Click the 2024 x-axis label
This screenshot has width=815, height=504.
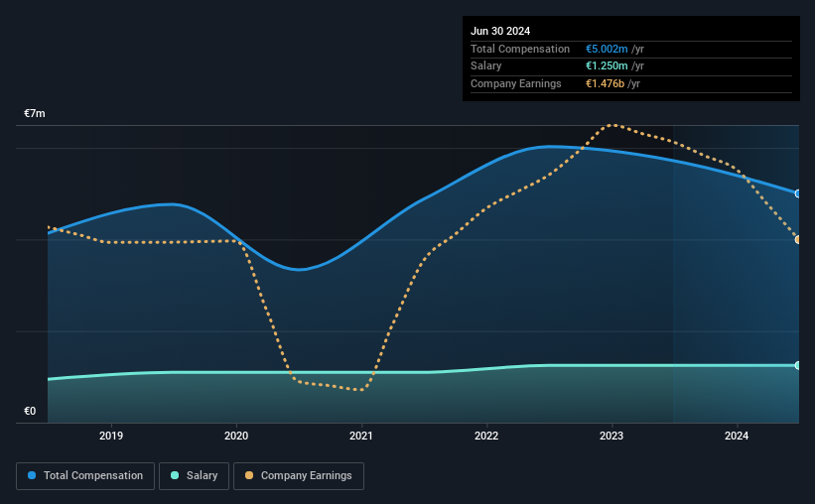pyautogui.click(x=737, y=436)
